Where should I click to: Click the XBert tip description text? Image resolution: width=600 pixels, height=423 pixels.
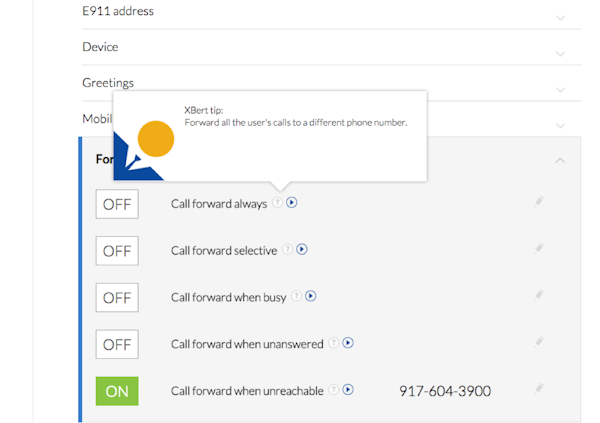pyautogui.click(x=296, y=122)
